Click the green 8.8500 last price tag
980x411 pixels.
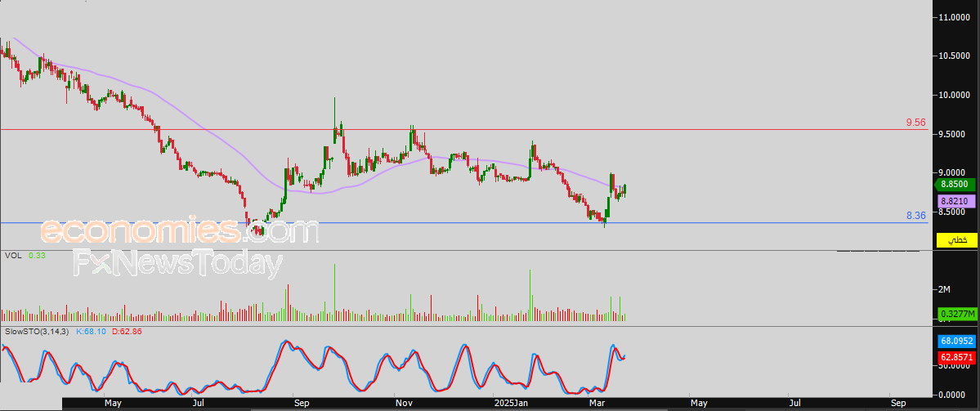pyautogui.click(x=955, y=185)
